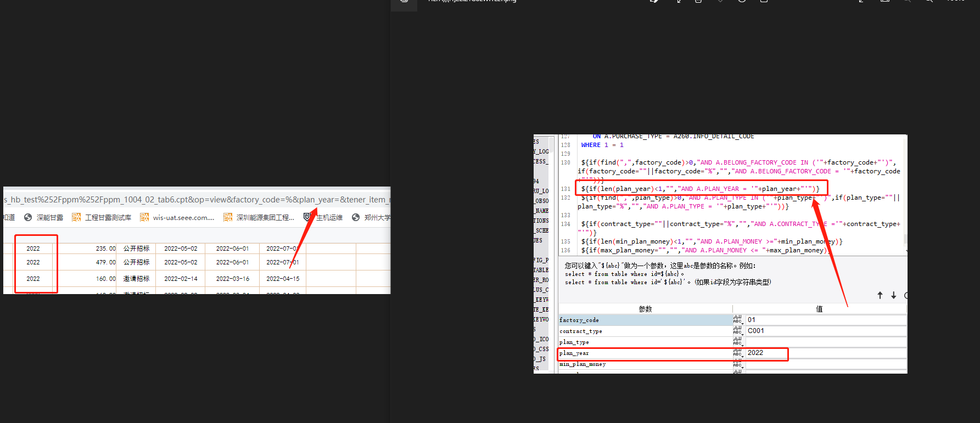Select the contract_type parameter name cell
The width and height of the screenshot is (980, 423).
[x=645, y=331]
